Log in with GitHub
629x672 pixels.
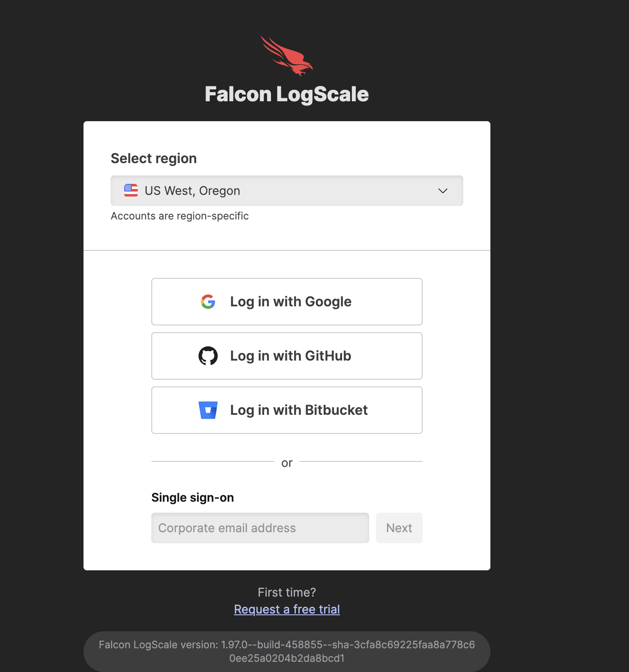point(287,356)
